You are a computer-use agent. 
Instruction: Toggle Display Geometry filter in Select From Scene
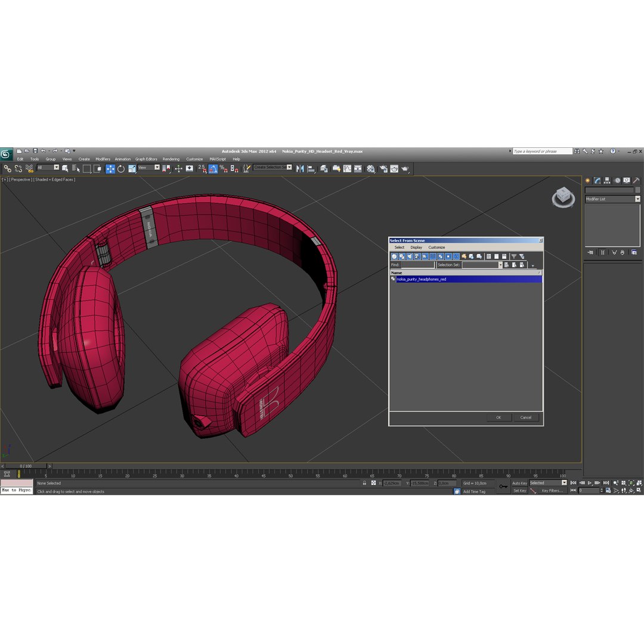(x=394, y=256)
